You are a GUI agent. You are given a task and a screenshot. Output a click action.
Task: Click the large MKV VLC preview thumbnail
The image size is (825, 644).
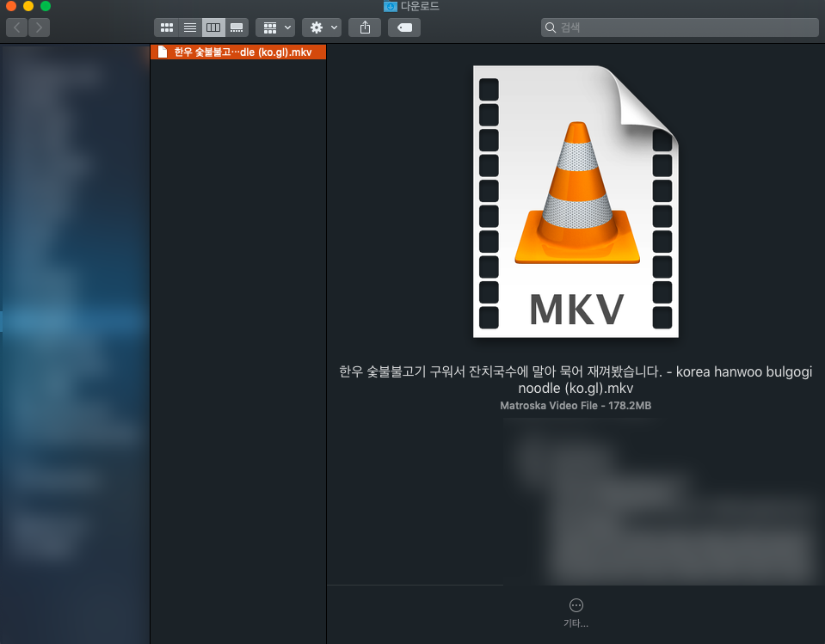click(576, 202)
